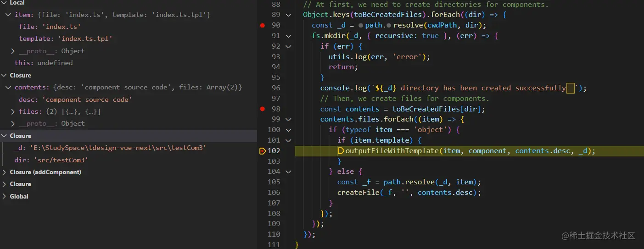Screen dimensions: 644x249
Task: Click outputFileWithTemplate call on line 102
Action: (392, 151)
